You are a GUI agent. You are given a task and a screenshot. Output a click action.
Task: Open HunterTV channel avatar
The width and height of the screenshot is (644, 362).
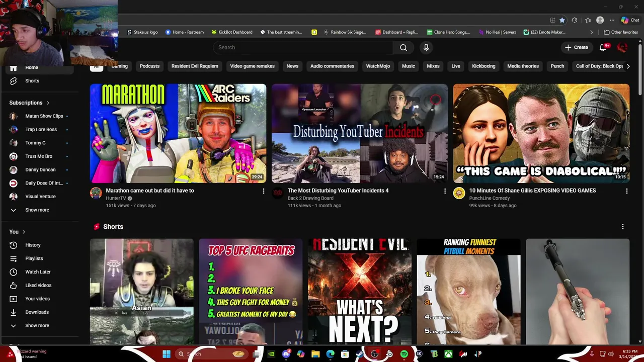click(x=96, y=193)
